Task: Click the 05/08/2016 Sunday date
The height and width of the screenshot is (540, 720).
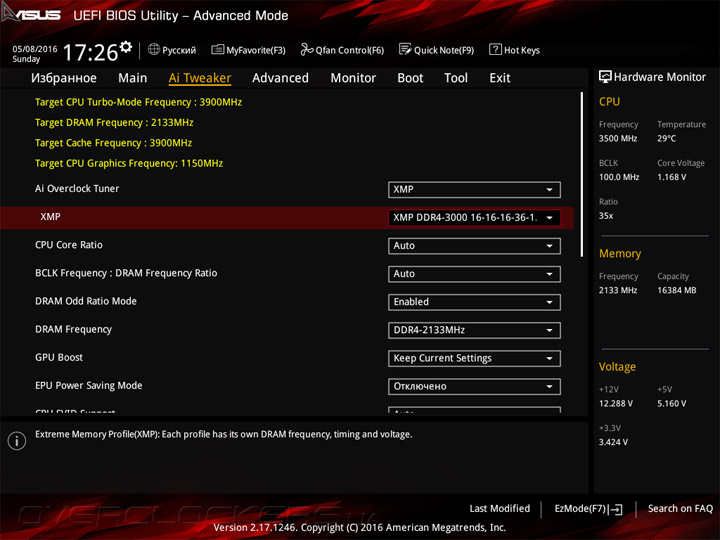Action: point(35,54)
